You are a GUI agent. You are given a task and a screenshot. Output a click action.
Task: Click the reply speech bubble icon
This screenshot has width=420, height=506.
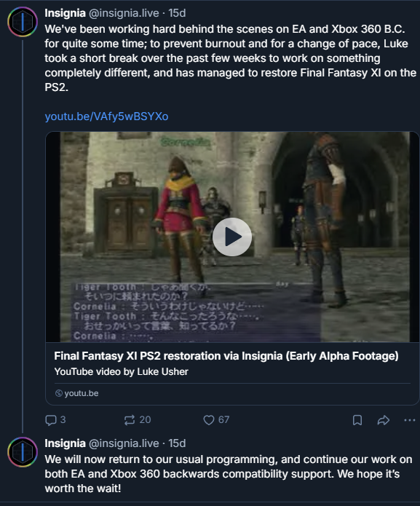(x=51, y=420)
